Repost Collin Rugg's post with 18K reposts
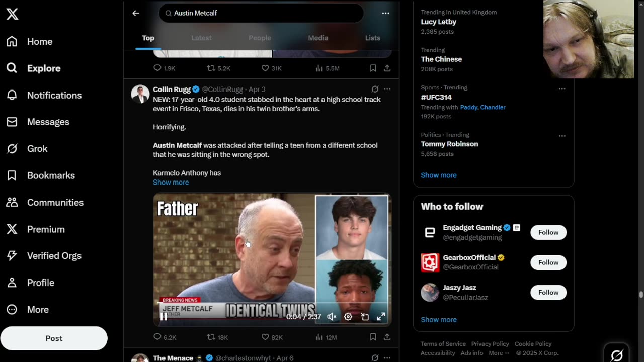This screenshot has width=644, height=362. (217, 337)
